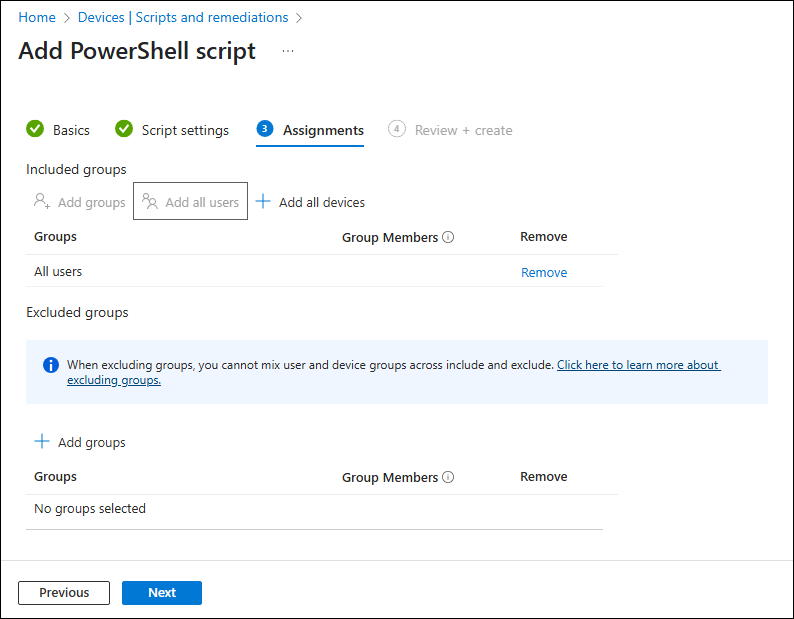Click the Script settings green checkmark icon

click(124, 129)
